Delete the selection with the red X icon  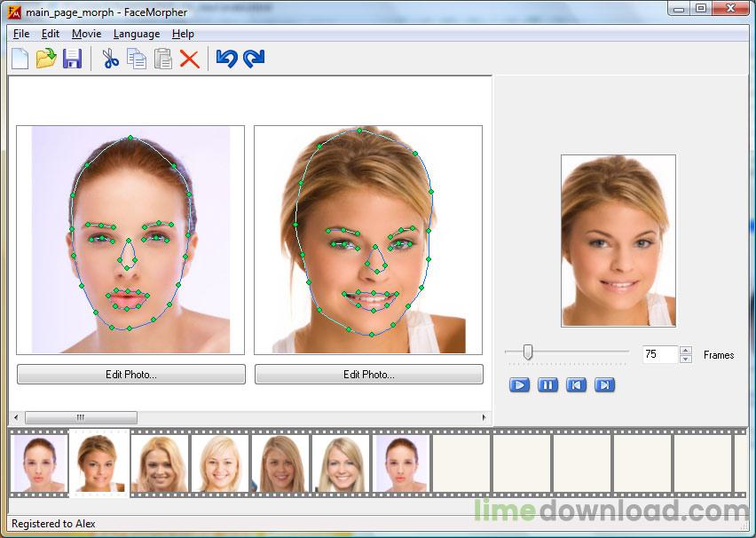(189, 59)
